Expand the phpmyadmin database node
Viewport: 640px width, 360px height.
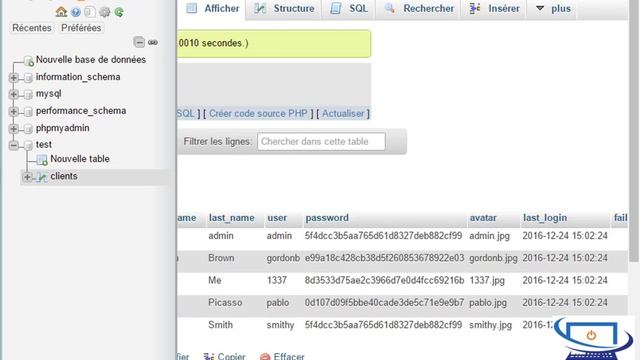[13, 129]
